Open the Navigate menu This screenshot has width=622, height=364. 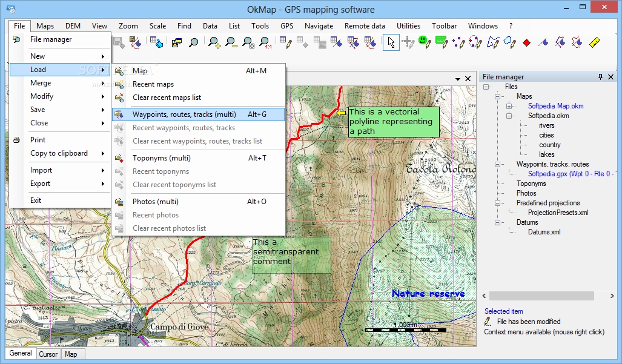(x=319, y=26)
